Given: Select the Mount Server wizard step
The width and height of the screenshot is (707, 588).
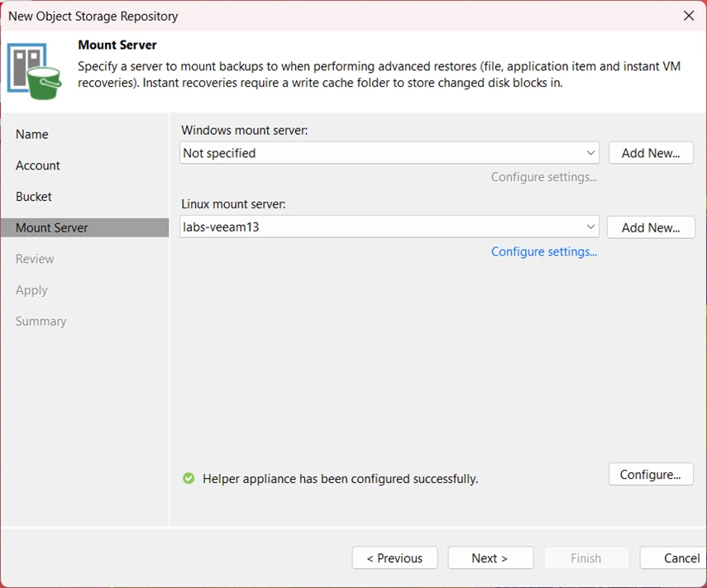Looking at the screenshot, I should pos(85,227).
